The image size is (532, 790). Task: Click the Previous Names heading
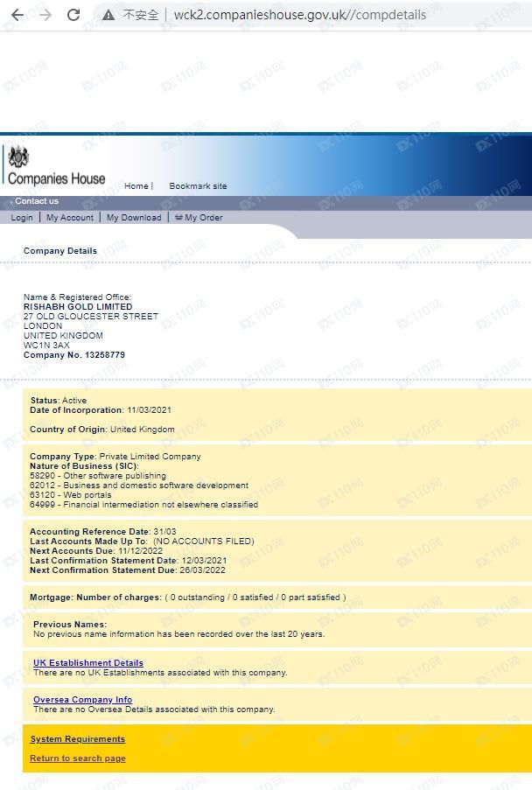(x=70, y=625)
